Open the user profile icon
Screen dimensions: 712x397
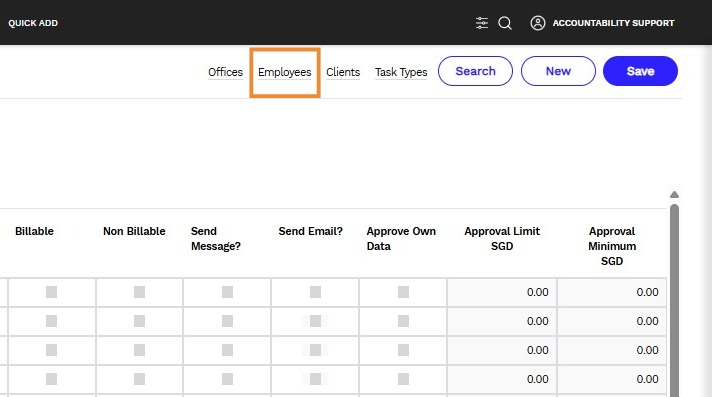pyautogui.click(x=538, y=23)
